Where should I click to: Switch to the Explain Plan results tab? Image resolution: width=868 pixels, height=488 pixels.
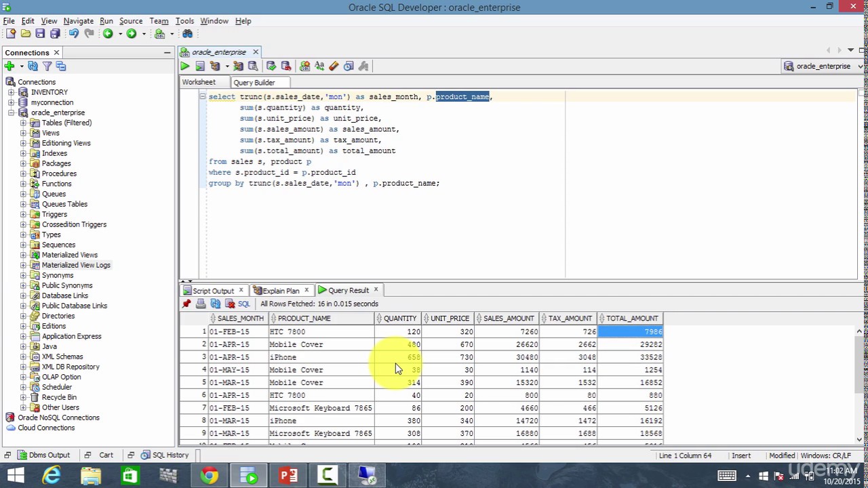[281, 290]
